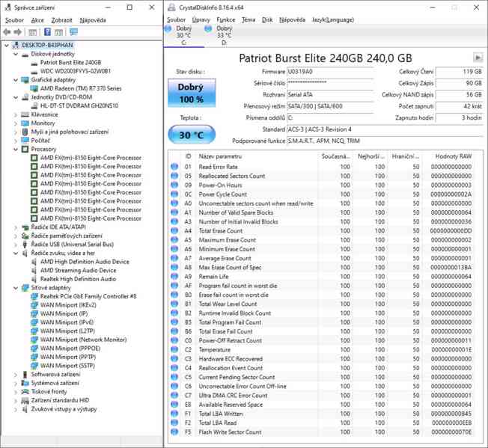Click the AMD High Definition Audio speaker icon

tap(34, 262)
